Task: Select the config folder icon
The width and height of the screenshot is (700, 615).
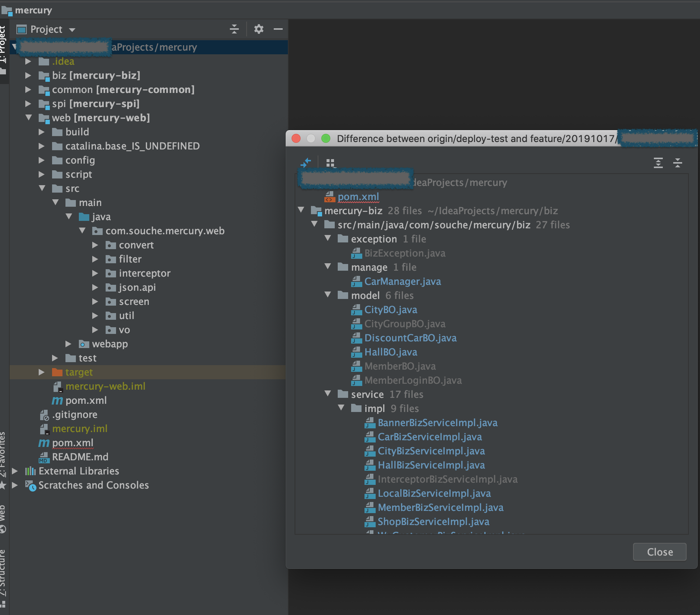Action: tap(57, 160)
